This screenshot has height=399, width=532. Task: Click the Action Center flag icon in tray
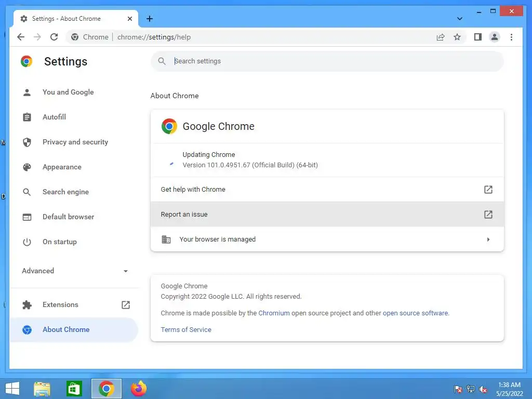point(458,389)
